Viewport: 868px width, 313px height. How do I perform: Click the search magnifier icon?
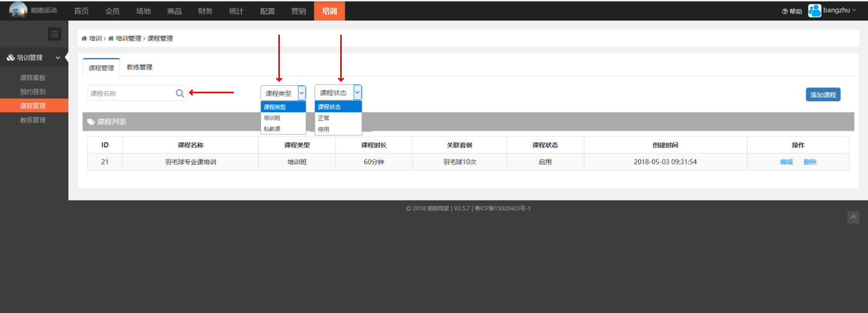click(180, 93)
